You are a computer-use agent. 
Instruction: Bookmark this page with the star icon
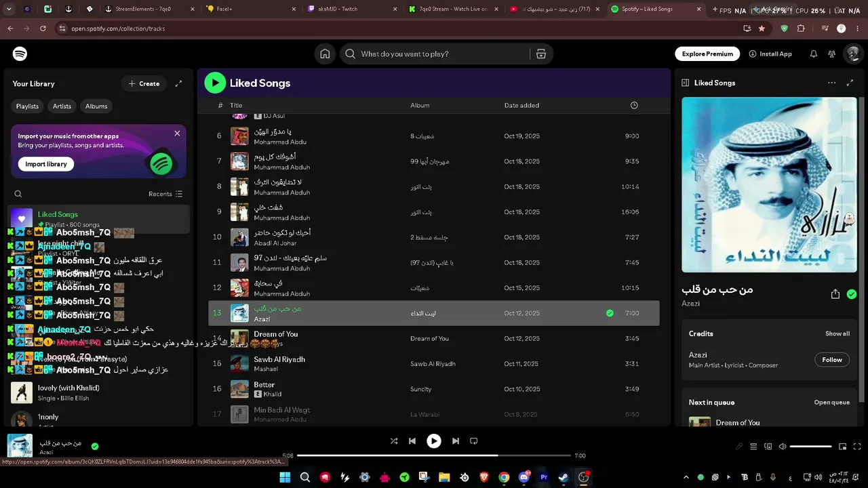click(762, 28)
